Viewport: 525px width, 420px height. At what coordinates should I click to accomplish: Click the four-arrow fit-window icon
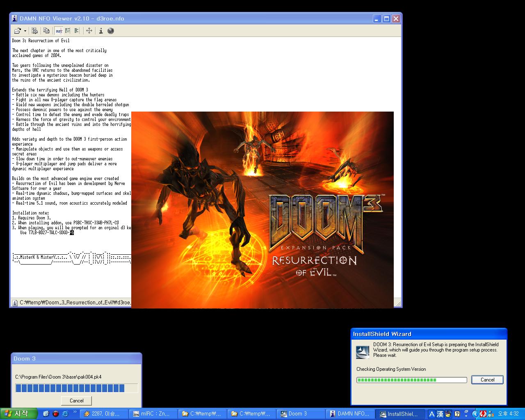click(x=89, y=31)
